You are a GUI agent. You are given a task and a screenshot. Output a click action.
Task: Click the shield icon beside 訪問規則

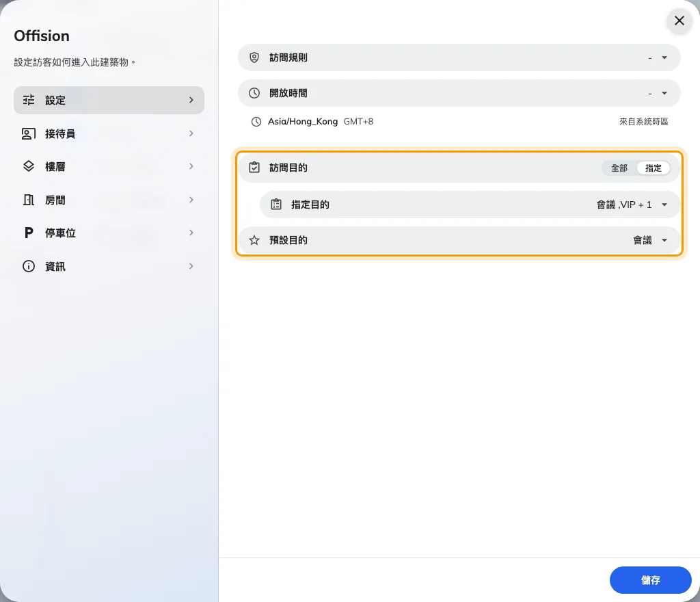pyautogui.click(x=254, y=57)
